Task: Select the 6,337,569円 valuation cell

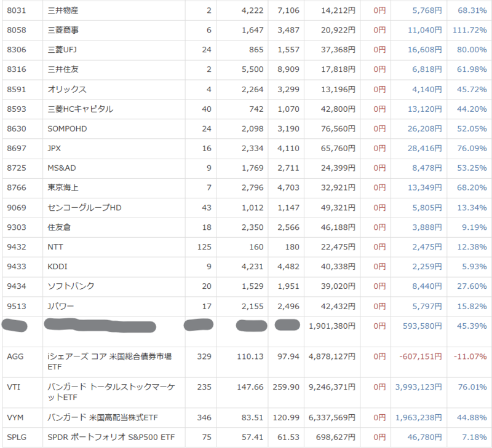Action: pos(332,418)
